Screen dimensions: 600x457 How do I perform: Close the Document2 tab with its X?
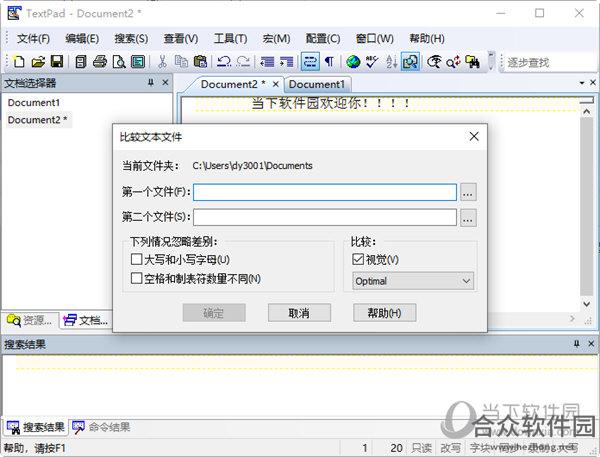[x=276, y=84]
